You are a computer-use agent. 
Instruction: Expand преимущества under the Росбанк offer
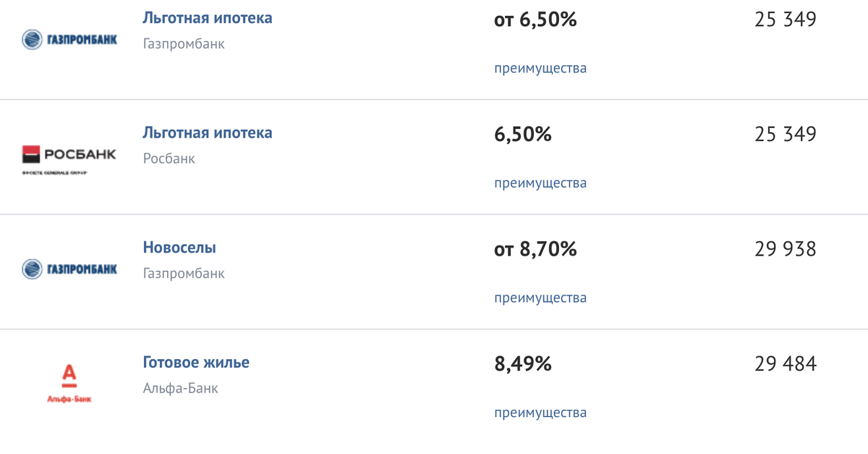point(541,182)
